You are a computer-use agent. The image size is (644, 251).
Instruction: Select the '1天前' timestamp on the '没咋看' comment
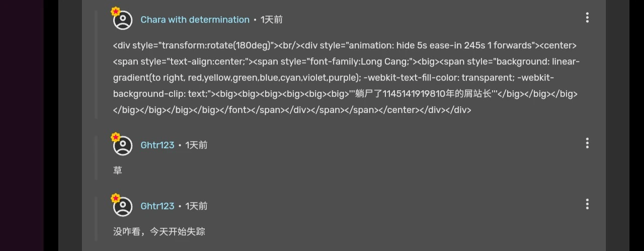point(196,206)
